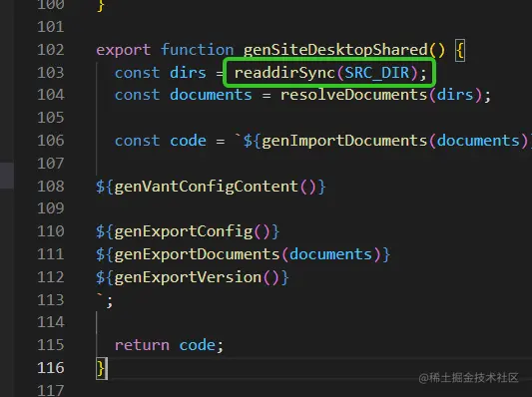The width and height of the screenshot is (532, 397).
Task: Click line number 112 in the gutter
Action: [x=51, y=277]
